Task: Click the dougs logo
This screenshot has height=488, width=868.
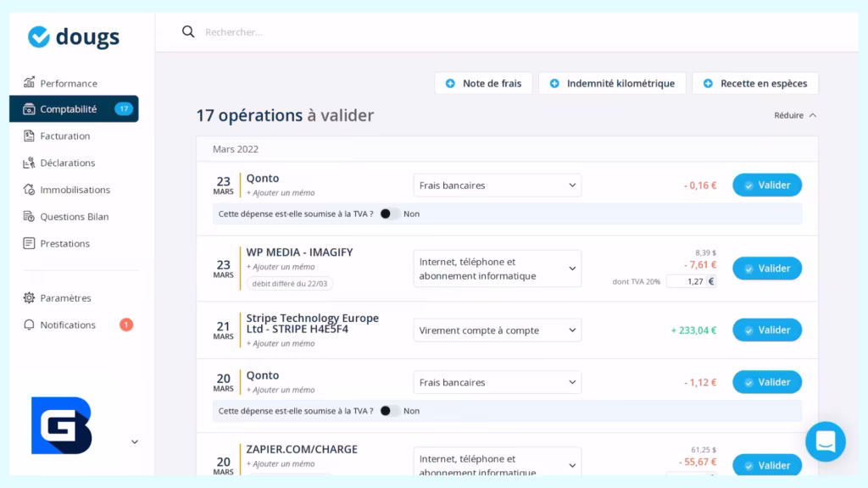Action: coord(74,36)
